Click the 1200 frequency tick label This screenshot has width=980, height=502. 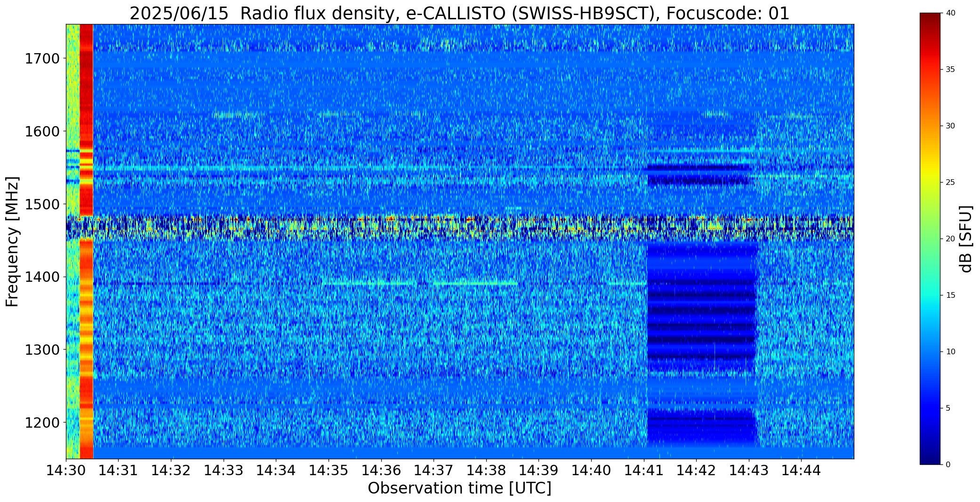pos(42,422)
